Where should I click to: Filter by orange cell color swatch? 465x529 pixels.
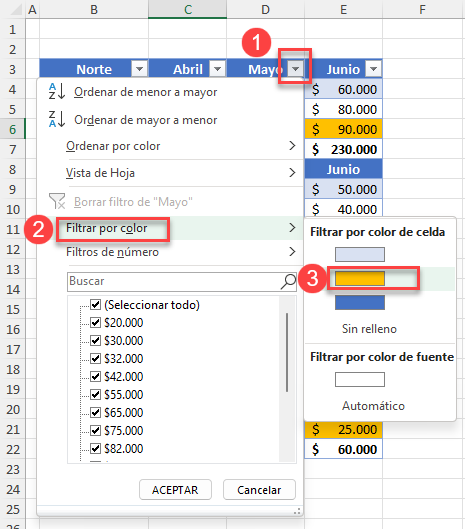coord(360,279)
